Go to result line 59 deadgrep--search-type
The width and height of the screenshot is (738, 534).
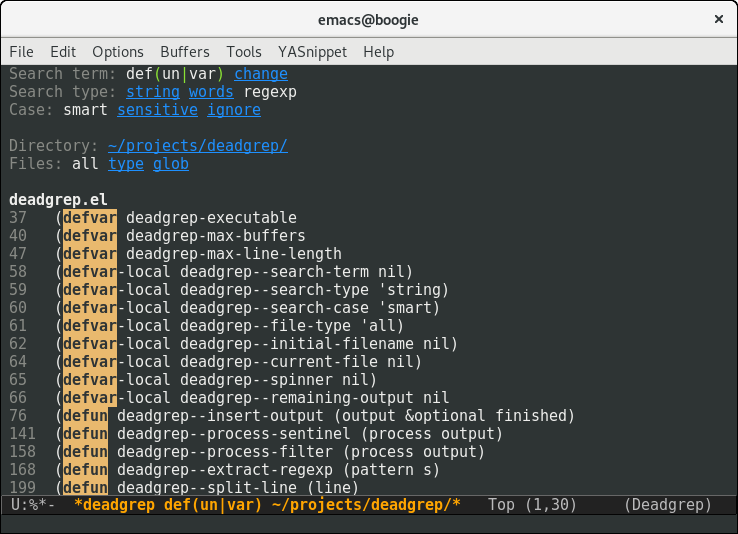(x=229, y=290)
